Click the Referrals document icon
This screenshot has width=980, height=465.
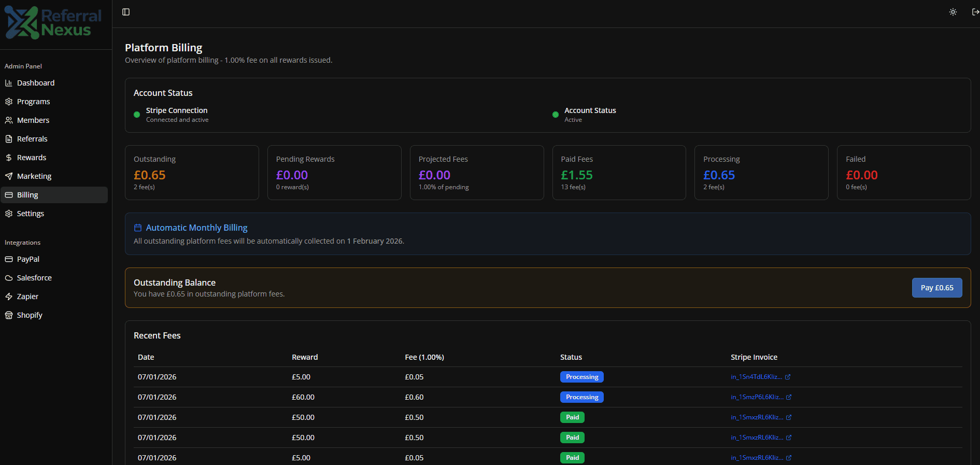click(9, 139)
